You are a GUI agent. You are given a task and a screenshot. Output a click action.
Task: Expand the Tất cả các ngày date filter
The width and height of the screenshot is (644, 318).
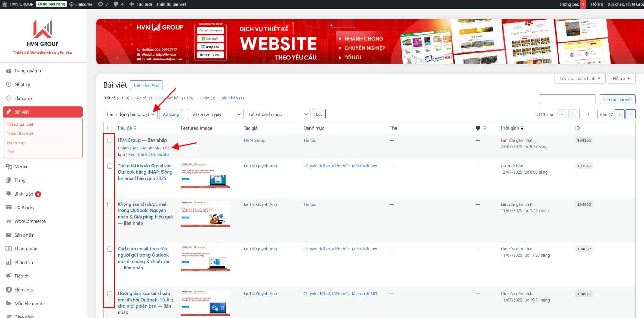(x=215, y=114)
